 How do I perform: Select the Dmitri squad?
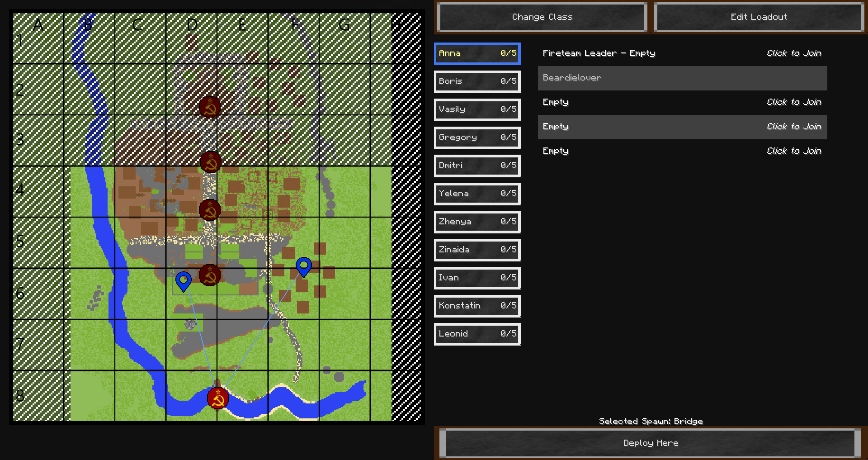[477, 166]
